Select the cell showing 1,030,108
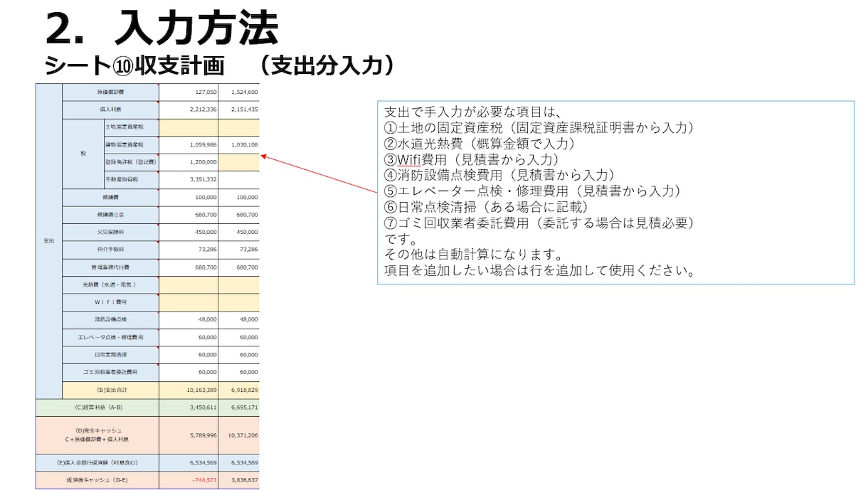Image resolution: width=868 pixels, height=490 pixels. pos(239,144)
